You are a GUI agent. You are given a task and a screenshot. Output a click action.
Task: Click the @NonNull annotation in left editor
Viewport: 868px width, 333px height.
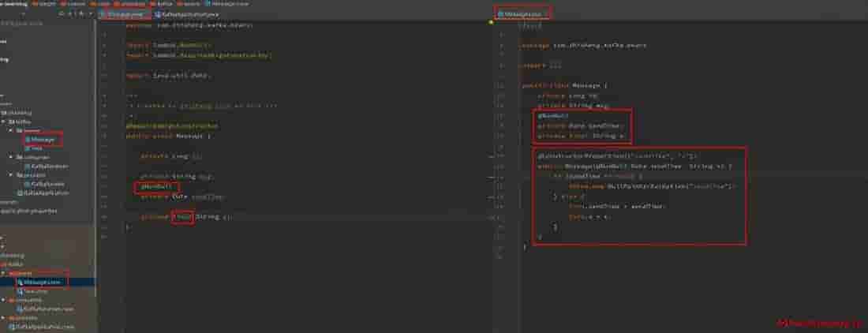pyautogui.click(x=150, y=186)
